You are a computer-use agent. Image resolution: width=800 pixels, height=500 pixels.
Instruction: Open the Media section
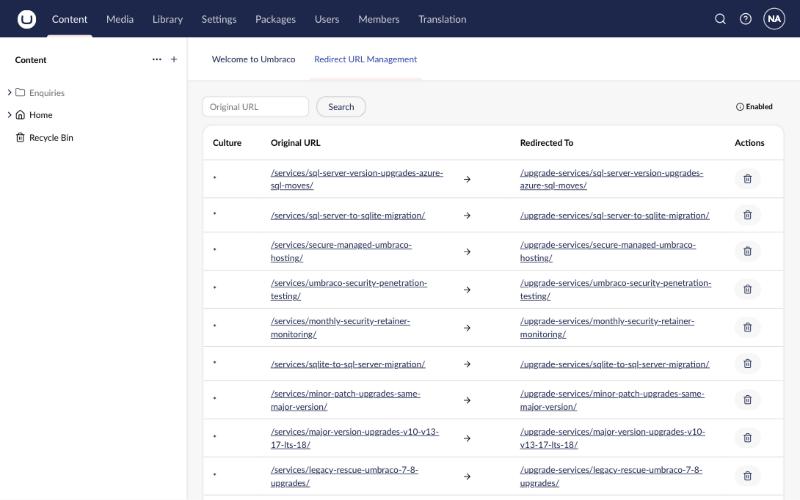point(120,19)
